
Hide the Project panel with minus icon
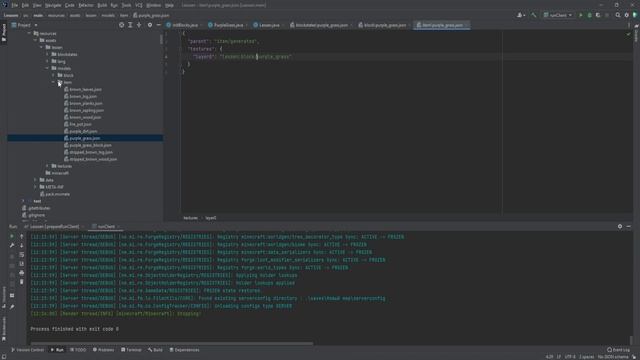point(158,25)
